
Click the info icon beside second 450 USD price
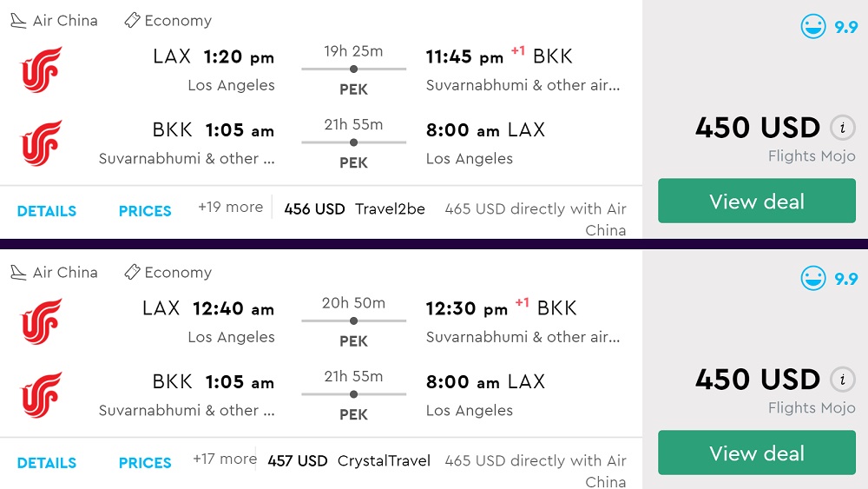[841, 380]
